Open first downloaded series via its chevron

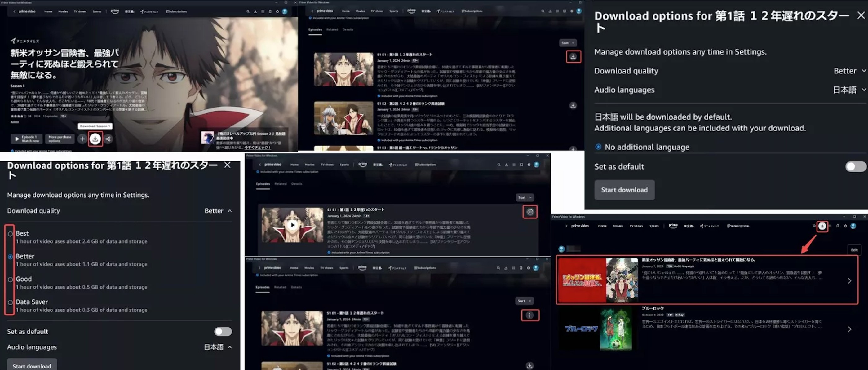(x=849, y=281)
